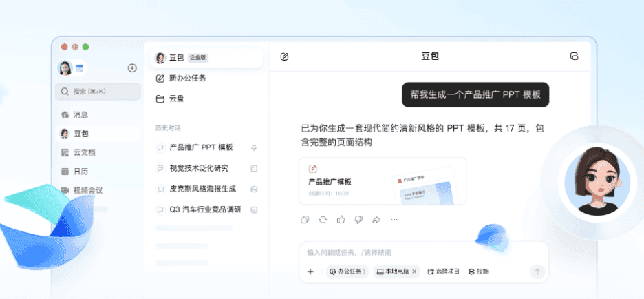Screen dimensions: 644x299
Task: Click the 企业版 badge next to 豆包
Action: tap(198, 58)
